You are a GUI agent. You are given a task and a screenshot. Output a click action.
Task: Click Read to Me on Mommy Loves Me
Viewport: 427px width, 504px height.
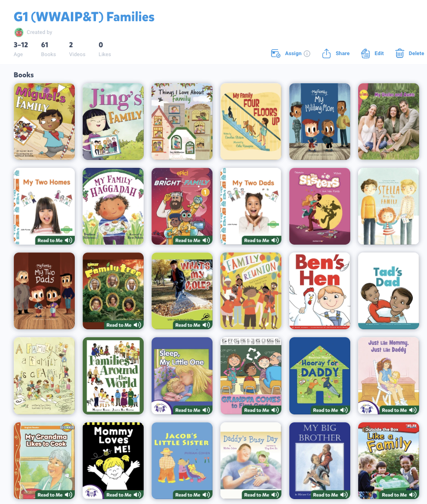pos(123,495)
